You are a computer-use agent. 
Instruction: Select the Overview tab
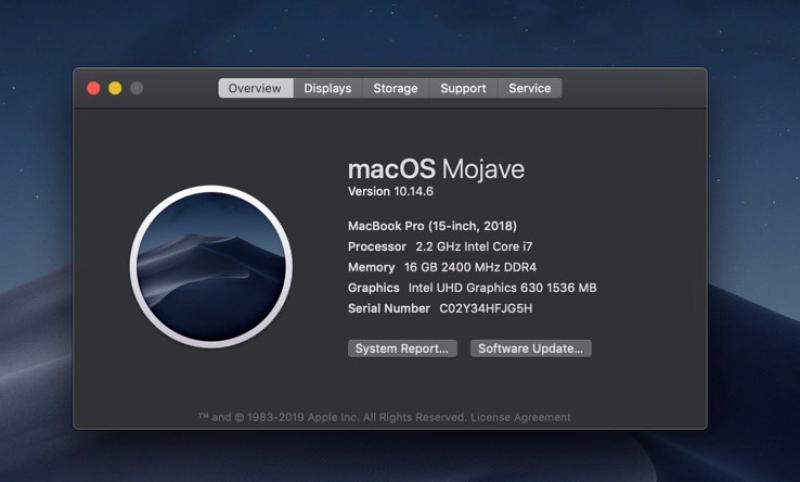(x=255, y=88)
